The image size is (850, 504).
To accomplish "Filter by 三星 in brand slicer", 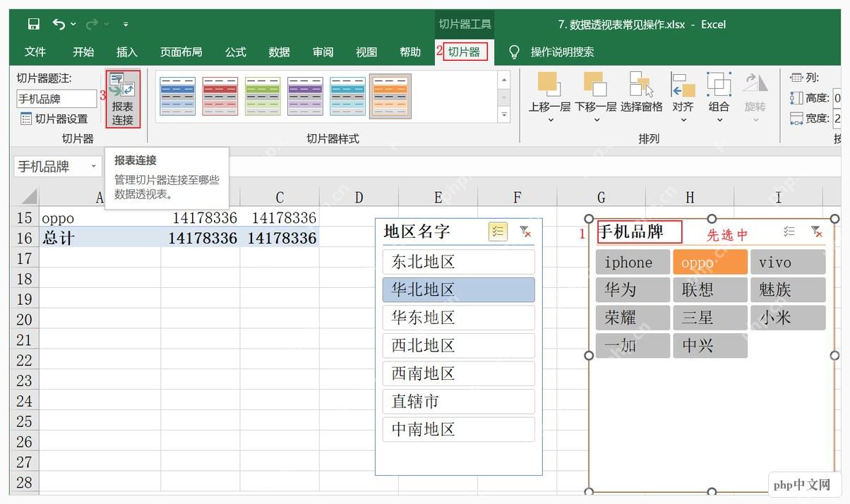I will tap(710, 318).
